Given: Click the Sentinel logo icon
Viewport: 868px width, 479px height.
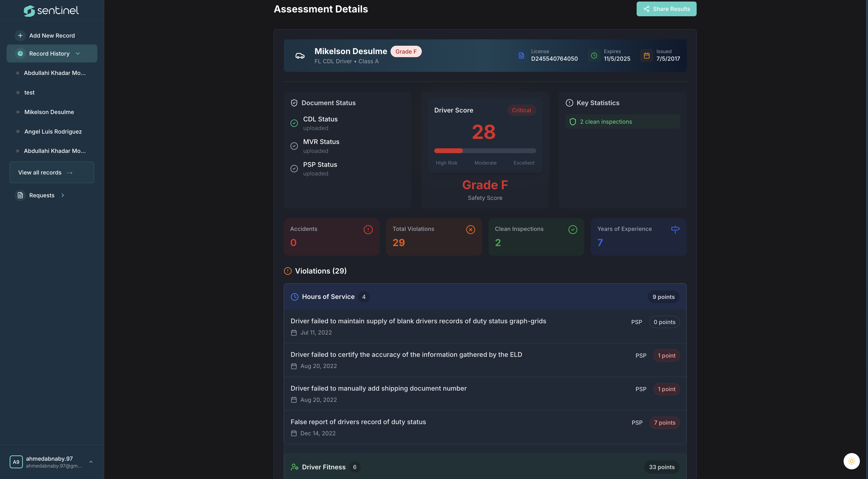Looking at the screenshot, I should click(29, 11).
